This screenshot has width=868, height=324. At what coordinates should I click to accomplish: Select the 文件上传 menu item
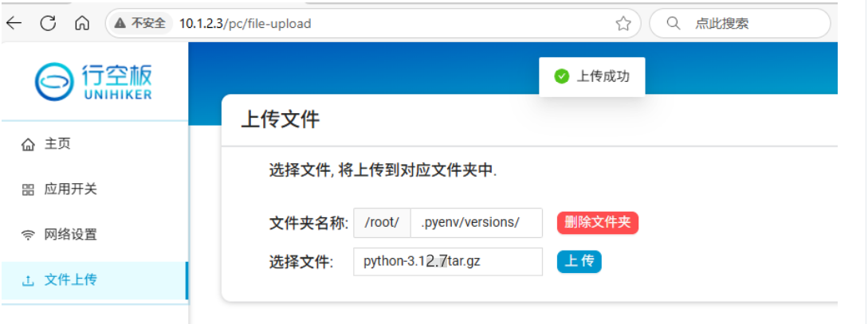(x=93, y=280)
